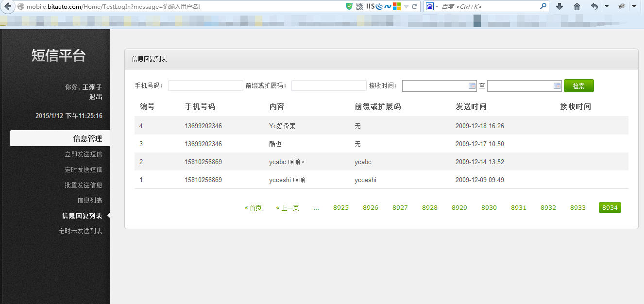Click the jQuery swirl icon in address bar
The image size is (644, 304).
[x=379, y=6]
